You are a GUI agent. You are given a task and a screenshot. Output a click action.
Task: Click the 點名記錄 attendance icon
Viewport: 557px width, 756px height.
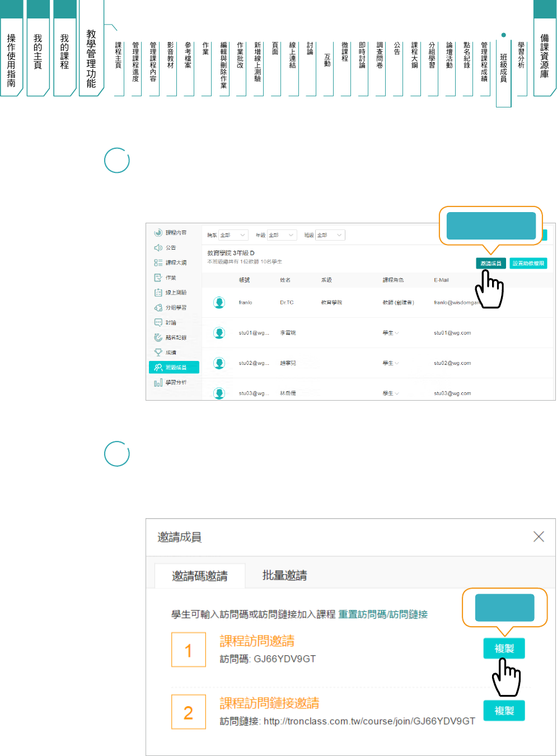point(158,337)
